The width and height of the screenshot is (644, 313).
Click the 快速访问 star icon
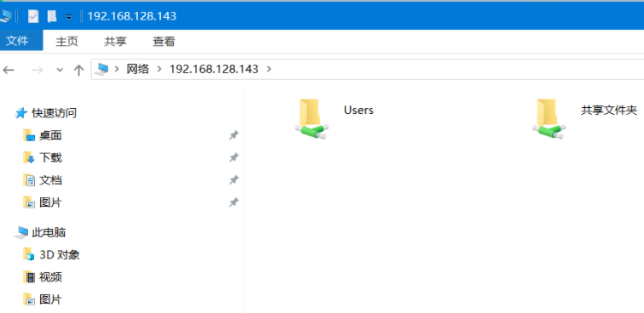[21, 113]
